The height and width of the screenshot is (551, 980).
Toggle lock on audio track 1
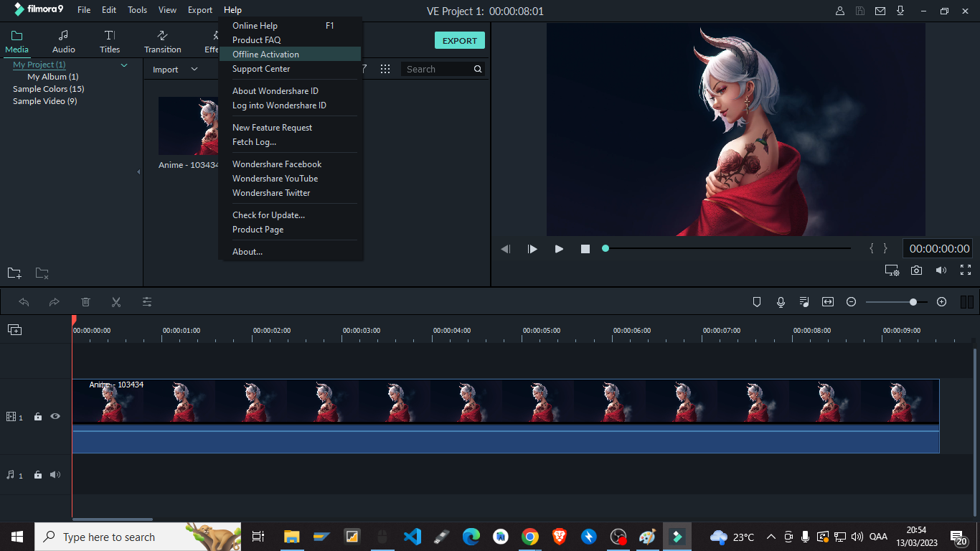pos(38,475)
